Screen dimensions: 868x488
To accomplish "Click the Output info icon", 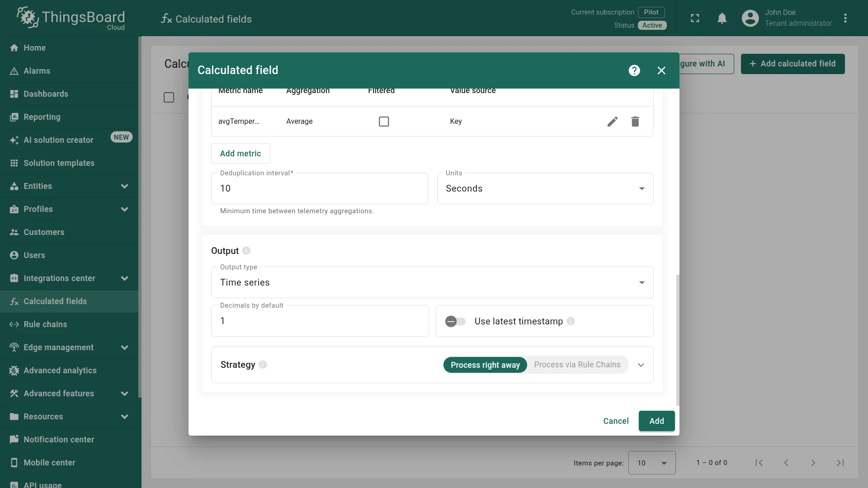I will (x=246, y=251).
